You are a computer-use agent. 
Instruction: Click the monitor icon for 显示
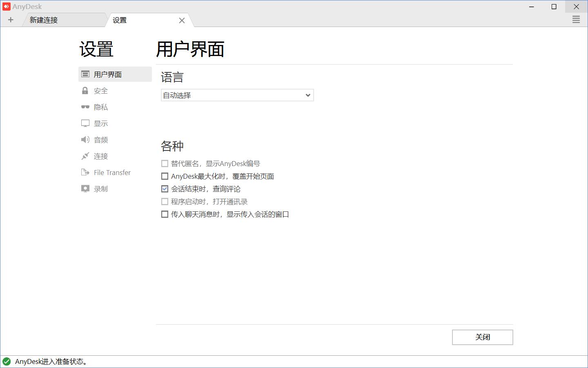(x=85, y=123)
